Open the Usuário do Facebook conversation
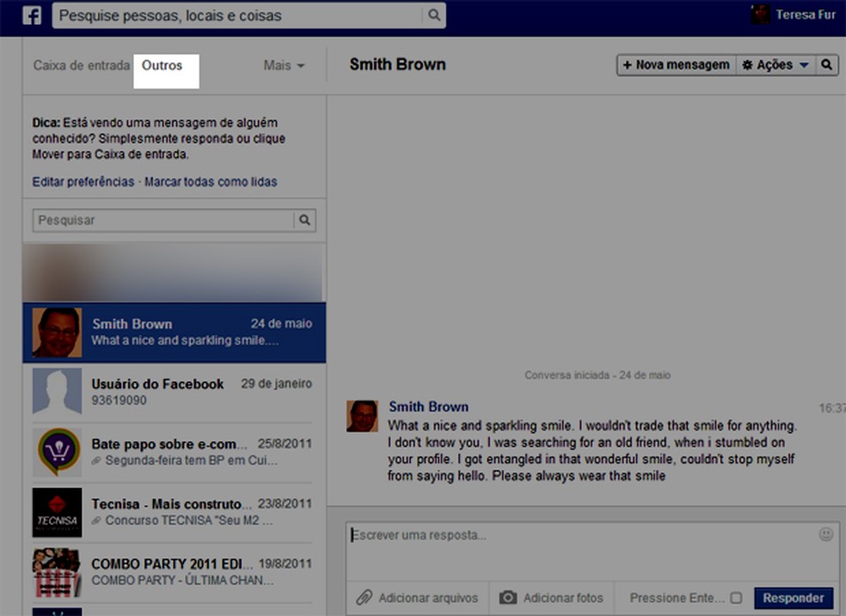Viewport: 846px width, 616px height. pos(175,392)
